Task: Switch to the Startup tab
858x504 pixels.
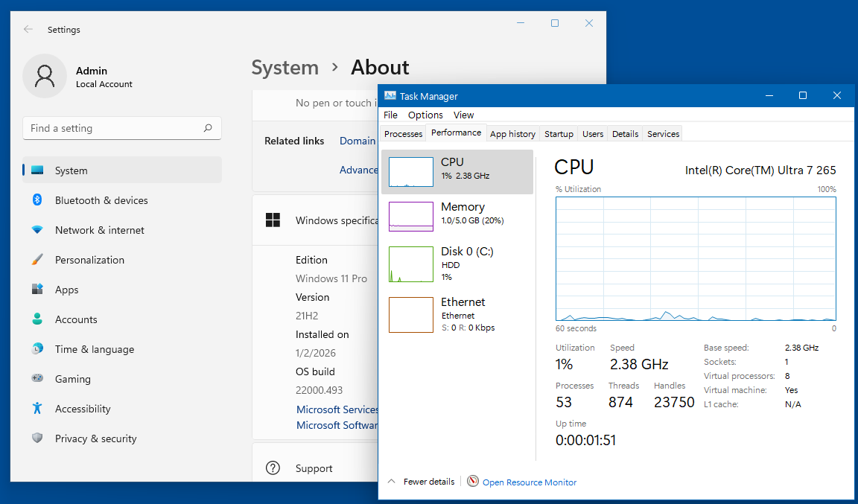Action: pos(559,134)
